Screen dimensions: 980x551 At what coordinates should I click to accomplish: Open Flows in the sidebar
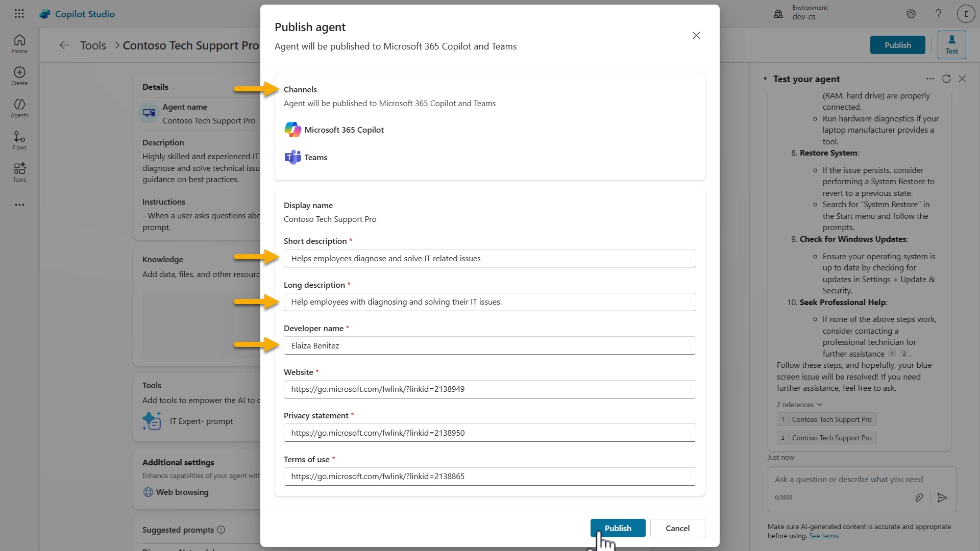point(19,140)
